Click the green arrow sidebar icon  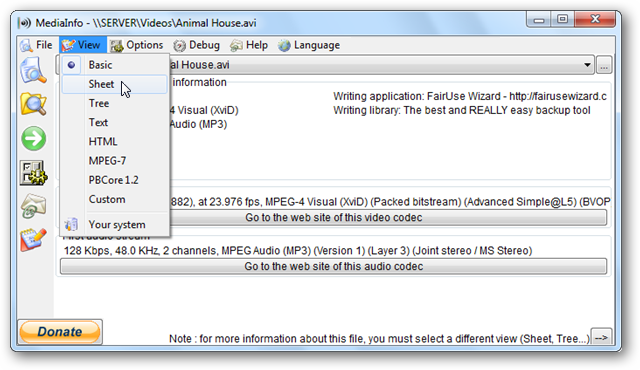coord(33,139)
